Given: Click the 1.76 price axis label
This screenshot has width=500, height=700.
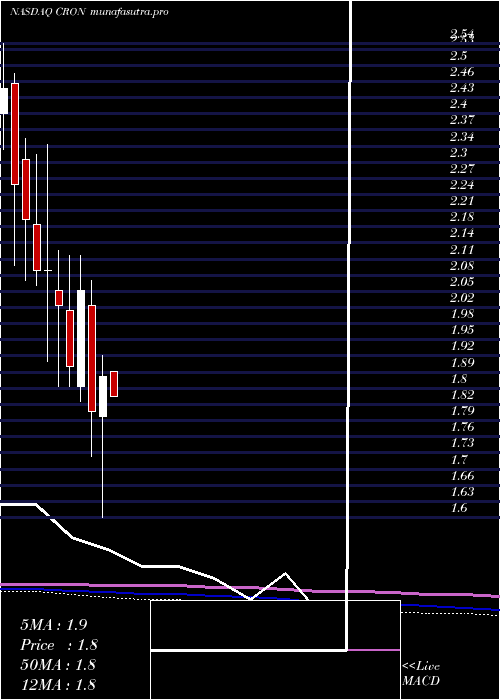Looking at the screenshot, I should (462, 427).
